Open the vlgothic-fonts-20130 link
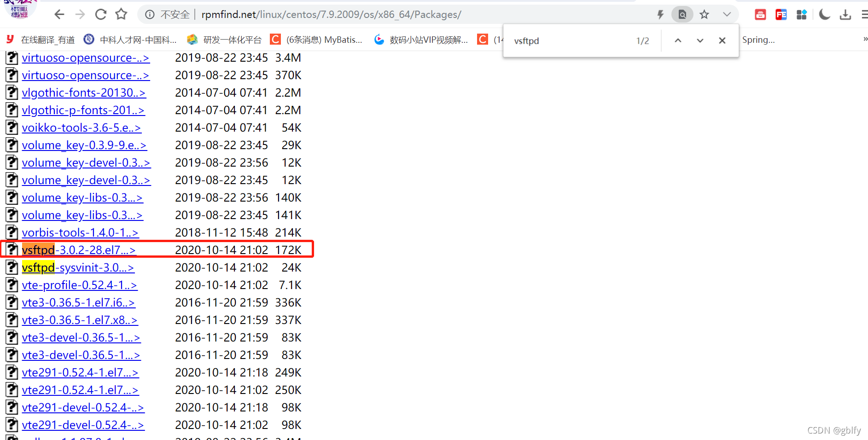The width and height of the screenshot is (868, 440). point(84,93)
